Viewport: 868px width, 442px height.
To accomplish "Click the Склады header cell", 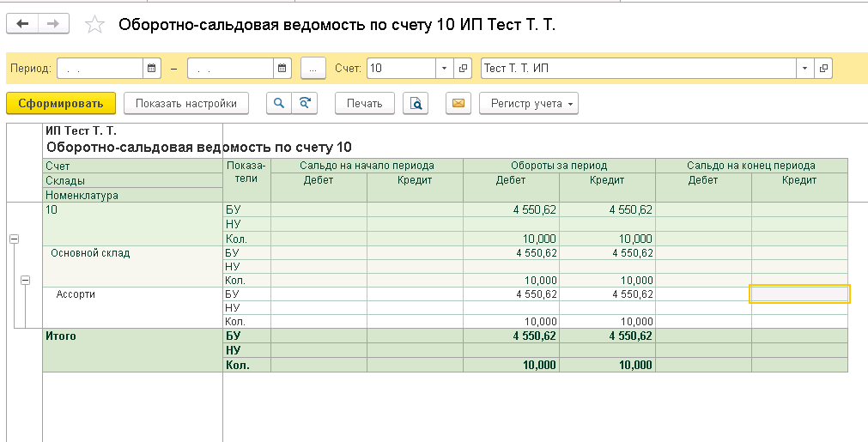I will click(x=133, y=181).
